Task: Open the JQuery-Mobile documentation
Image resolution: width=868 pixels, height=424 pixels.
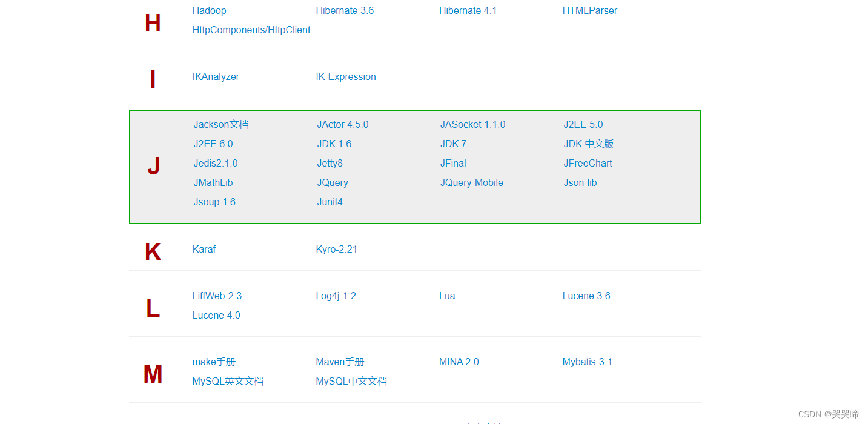Action: [x=471, y=182]
